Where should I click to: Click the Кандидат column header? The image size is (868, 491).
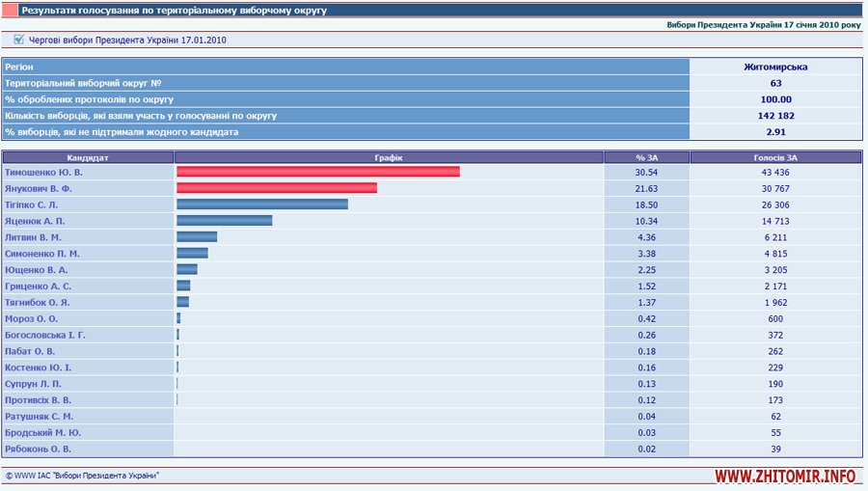(x=88, y=156)
